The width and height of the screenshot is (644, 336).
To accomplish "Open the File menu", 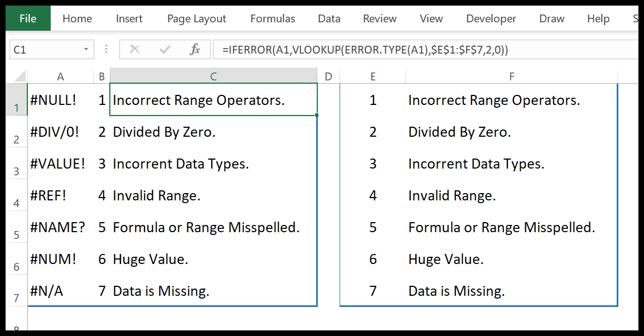I will pos(27,18).
